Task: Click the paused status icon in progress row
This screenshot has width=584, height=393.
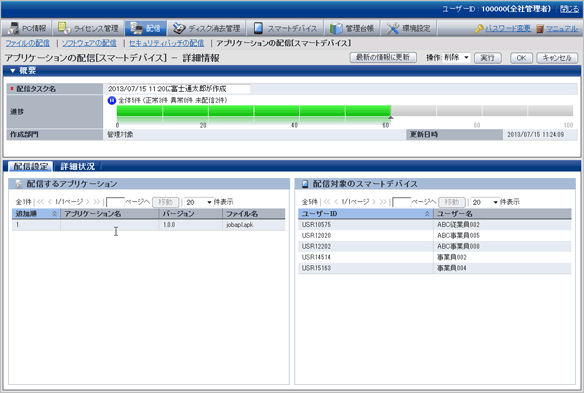Action: point(111,100)
